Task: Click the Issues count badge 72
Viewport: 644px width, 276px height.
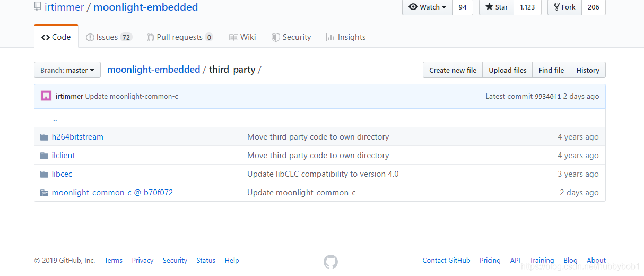Action: 126,37
